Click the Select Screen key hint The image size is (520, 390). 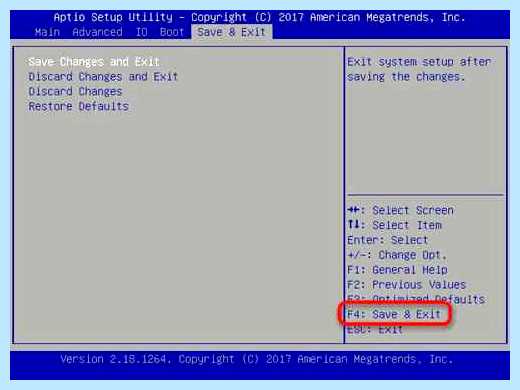[x=400, y=210]
